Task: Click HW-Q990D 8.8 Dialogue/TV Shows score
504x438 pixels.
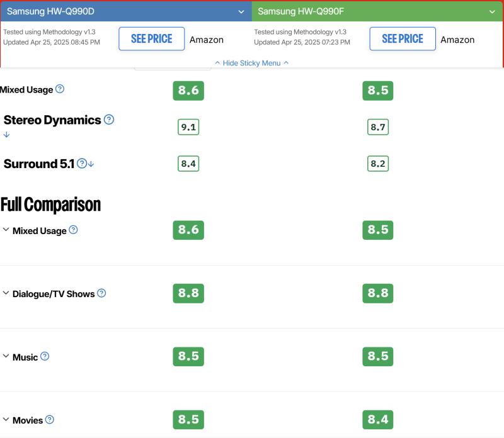Action: pyautogui.click(x=188, y=293)
